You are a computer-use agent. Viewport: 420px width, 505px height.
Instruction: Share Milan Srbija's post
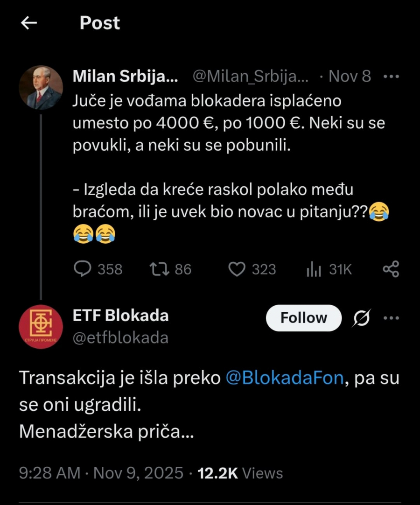[x=391, y=268]
